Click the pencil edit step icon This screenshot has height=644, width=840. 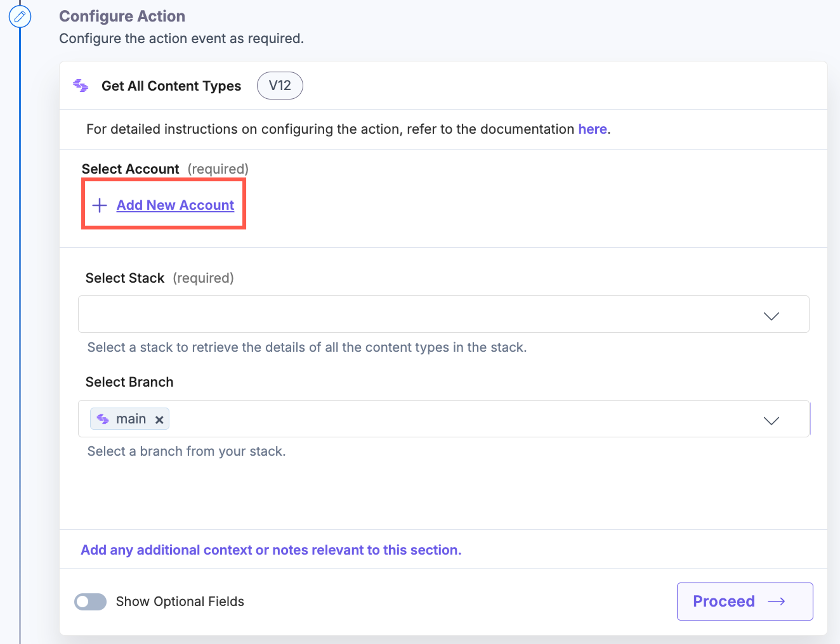coord(20,16)
